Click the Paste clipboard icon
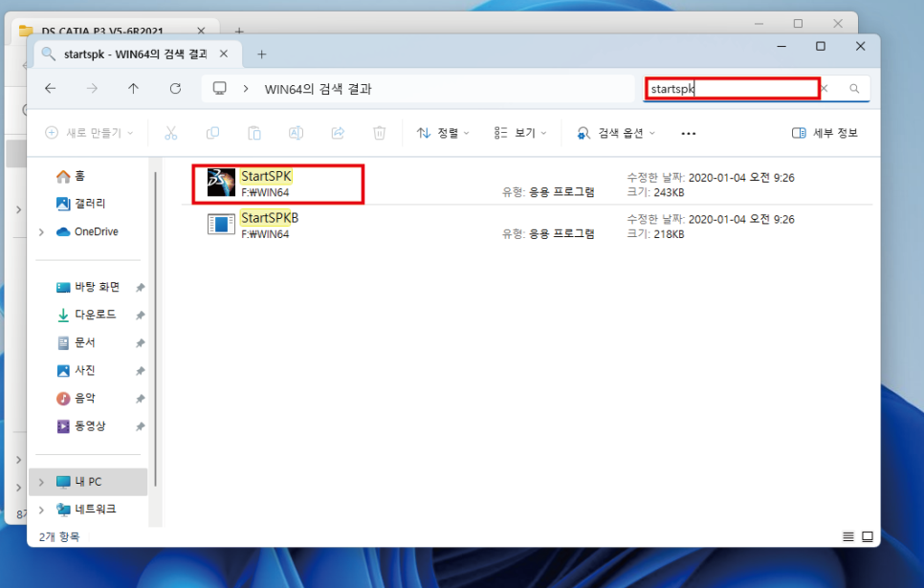Image resolution: width=924 pixels, height=588 pixels. click(x=254, y=133)
